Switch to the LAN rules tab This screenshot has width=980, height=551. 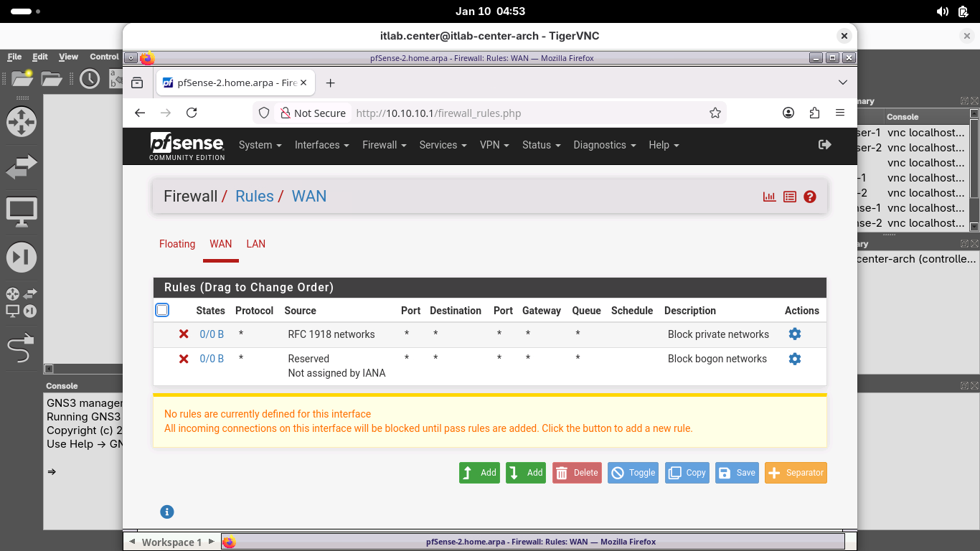pos(255,244)
